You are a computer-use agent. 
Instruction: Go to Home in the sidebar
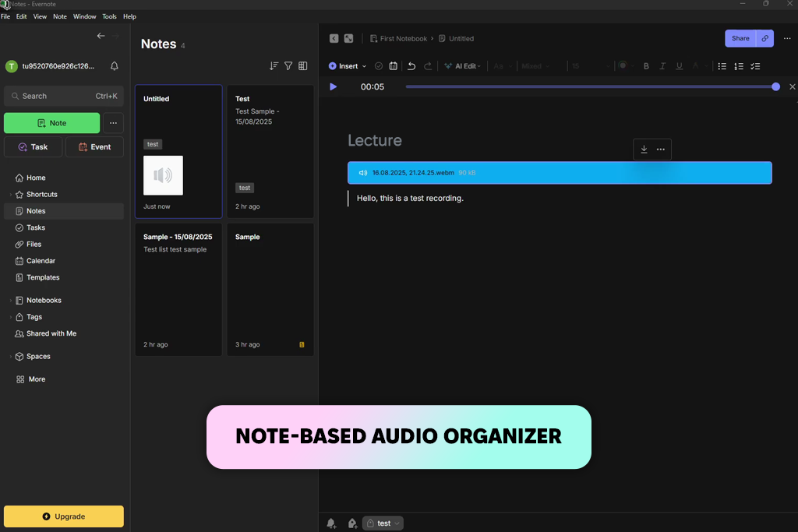(x=64, y=178)
